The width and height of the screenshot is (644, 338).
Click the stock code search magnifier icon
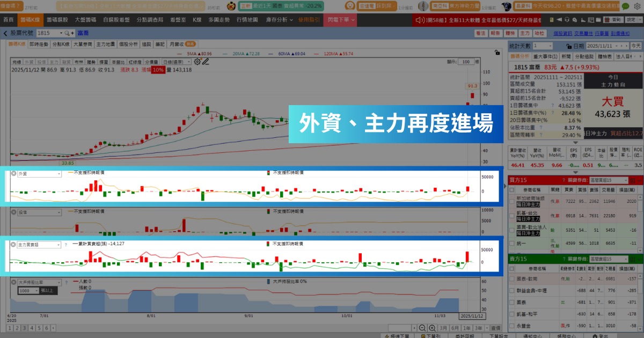pos(66,33)
